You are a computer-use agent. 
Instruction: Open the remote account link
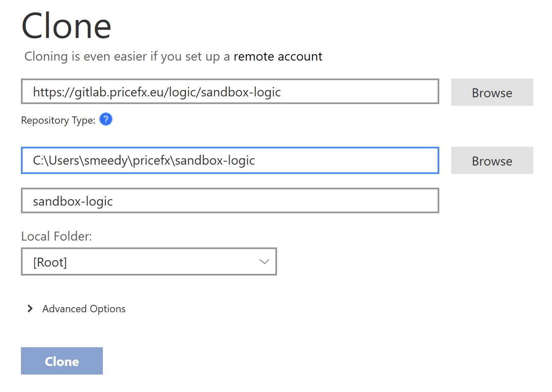[x=278, y=56]
